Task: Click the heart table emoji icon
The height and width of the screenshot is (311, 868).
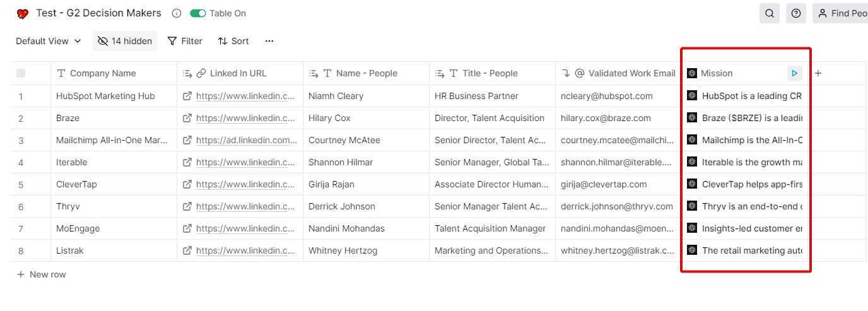Action: [x=23, y=13]
